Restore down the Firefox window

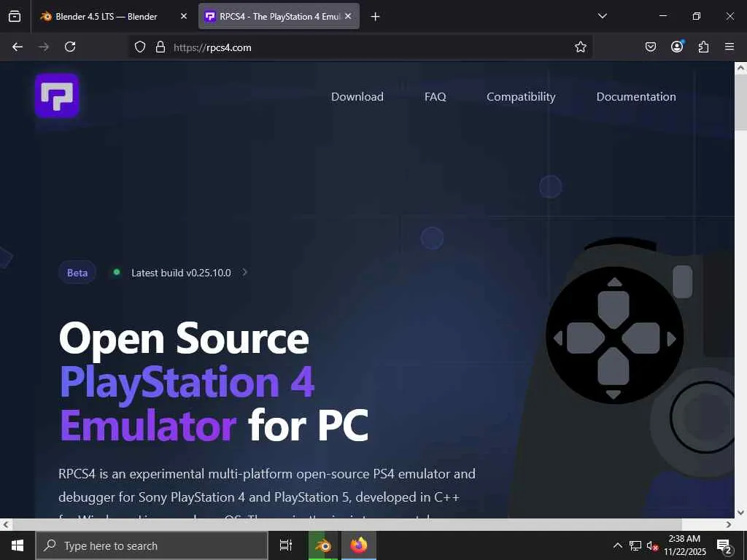click(696, 16)
